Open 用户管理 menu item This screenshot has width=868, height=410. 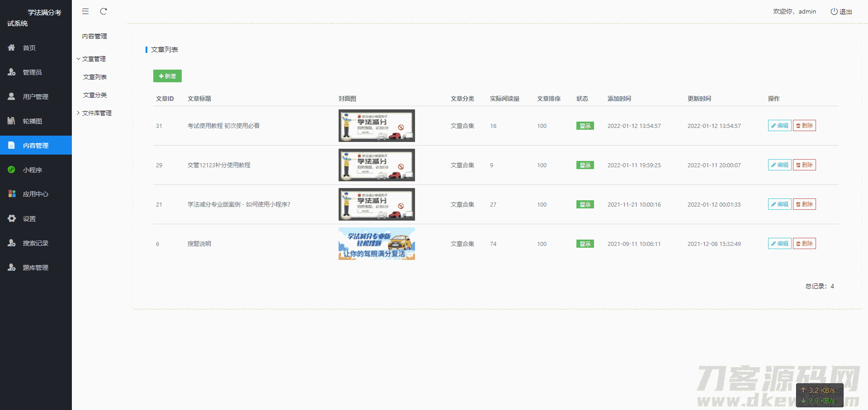click(x=36, y=96)
